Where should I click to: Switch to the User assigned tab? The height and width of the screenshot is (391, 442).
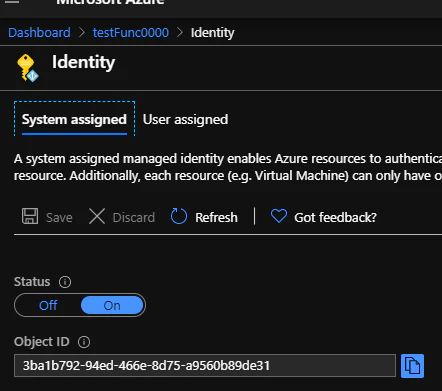[185, 119]
